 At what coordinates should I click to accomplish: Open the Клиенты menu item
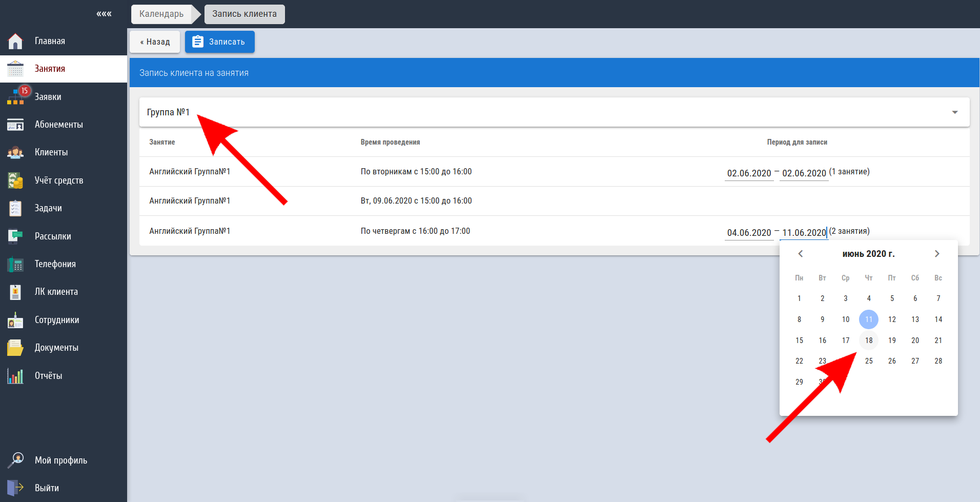[x=64, y=152]
